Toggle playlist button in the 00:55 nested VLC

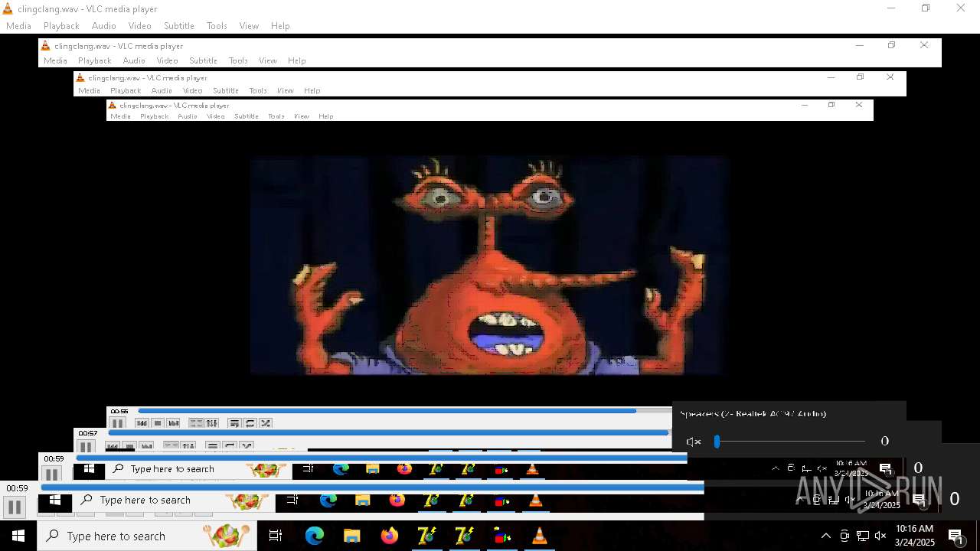tap(234, 423)
